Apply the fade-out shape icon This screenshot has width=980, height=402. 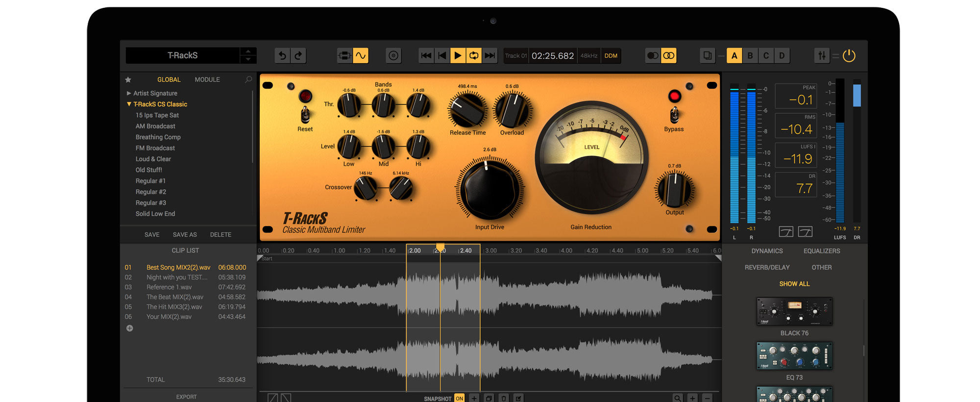point(286,398)
